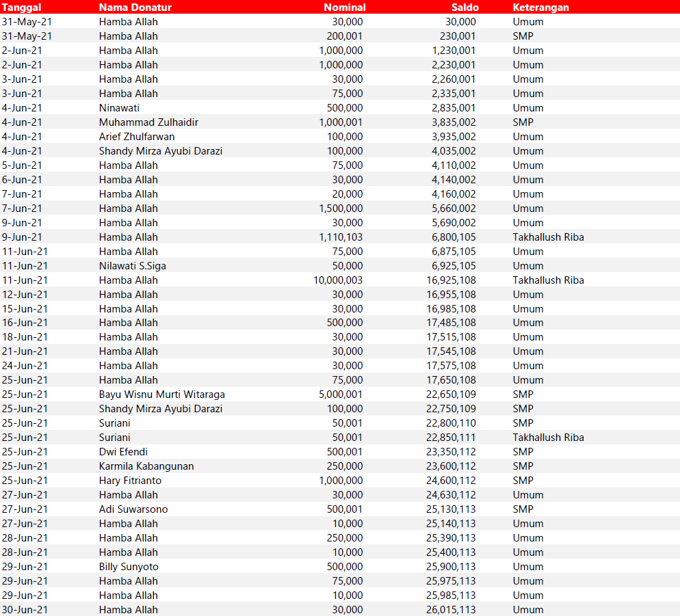Click the Dwi Efendi donor name
Screen dimensions: 680x616
[x=123, y=452]
